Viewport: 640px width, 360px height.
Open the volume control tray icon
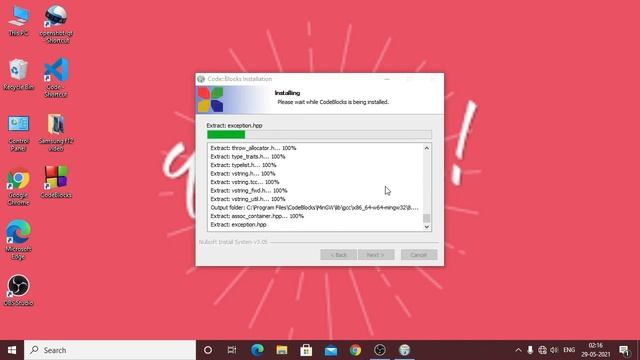pyautogui.click(x=554, y=350)
